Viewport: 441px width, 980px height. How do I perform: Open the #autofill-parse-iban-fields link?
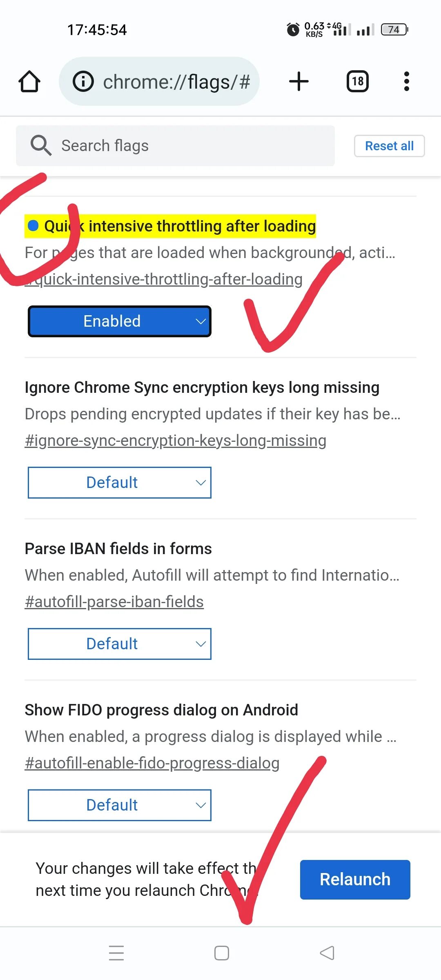pos(114,602)
